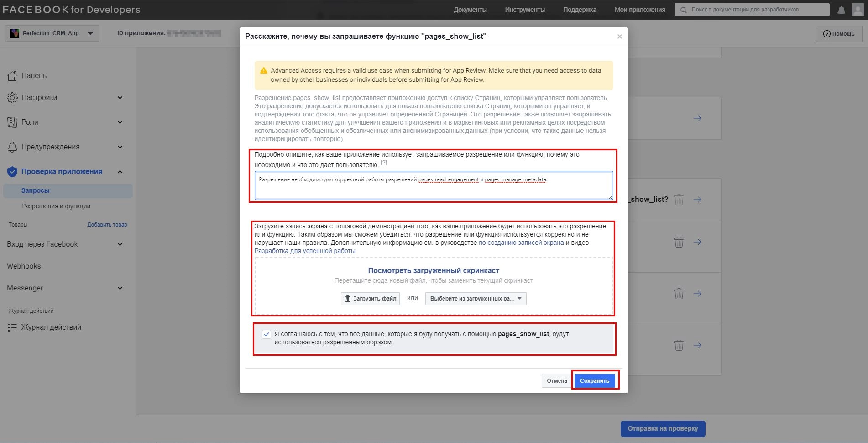Click the Отмена button
Viewport: 868px width, 443px height.
click(557, 381)
